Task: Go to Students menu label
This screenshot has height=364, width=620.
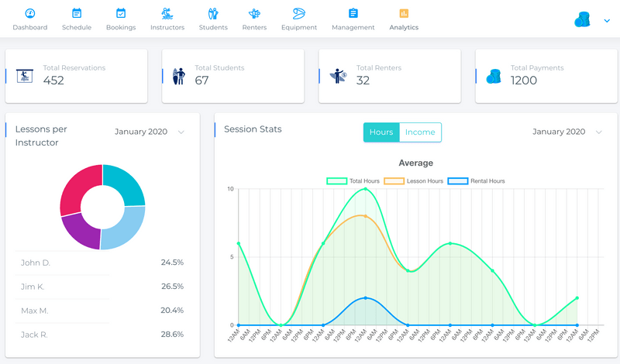Action: (213, 27)
